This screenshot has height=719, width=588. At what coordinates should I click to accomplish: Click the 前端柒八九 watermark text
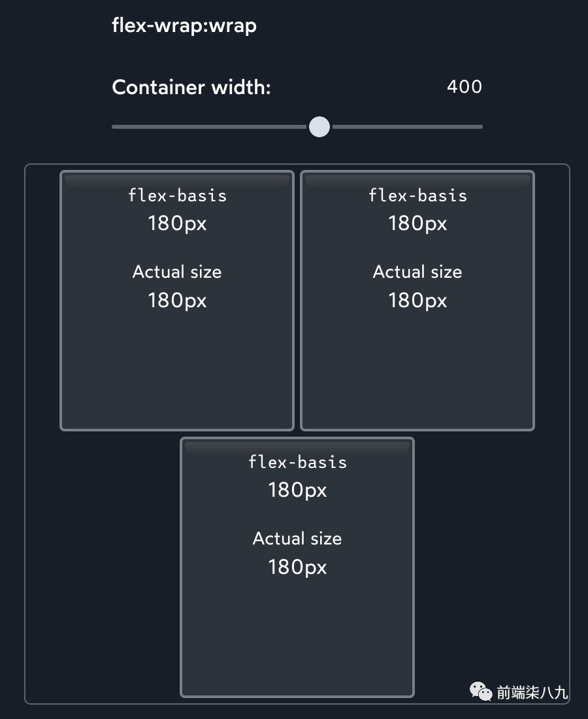click(532, 692)
